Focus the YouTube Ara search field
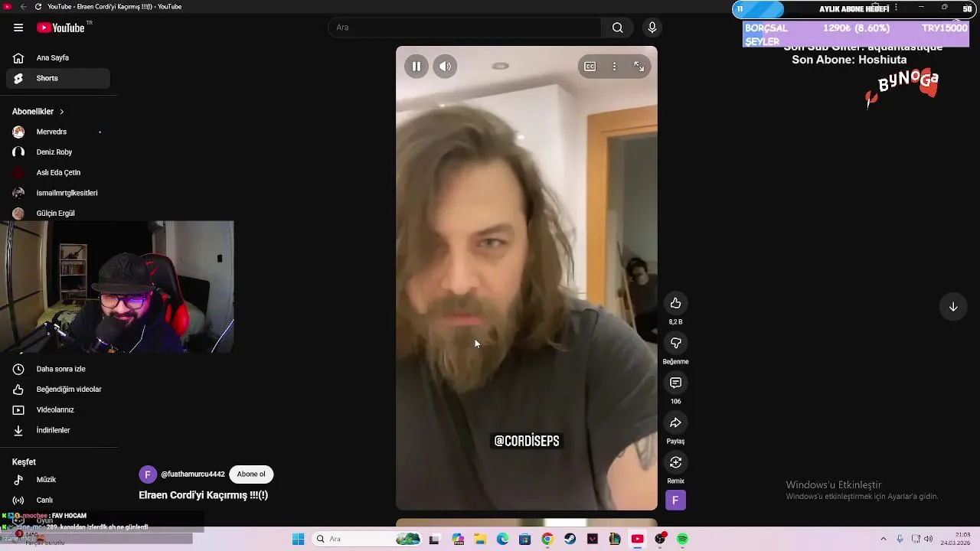This screenshot has height=551, width=980. click(x=465, y=28)
